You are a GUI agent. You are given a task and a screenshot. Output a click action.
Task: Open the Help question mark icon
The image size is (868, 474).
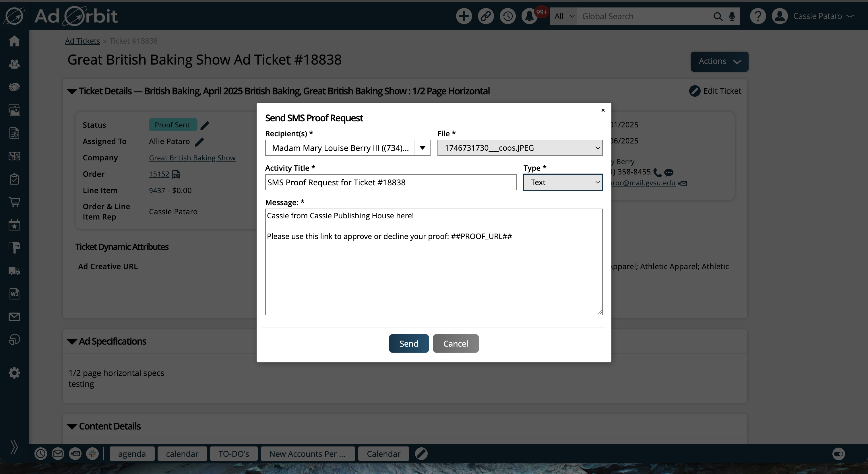[x=758, y=16]
